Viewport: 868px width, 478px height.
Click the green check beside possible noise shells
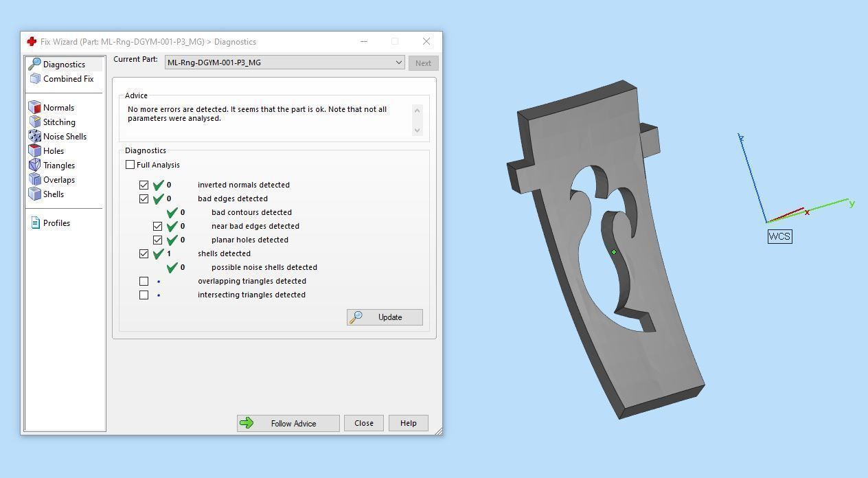[172, 267]
